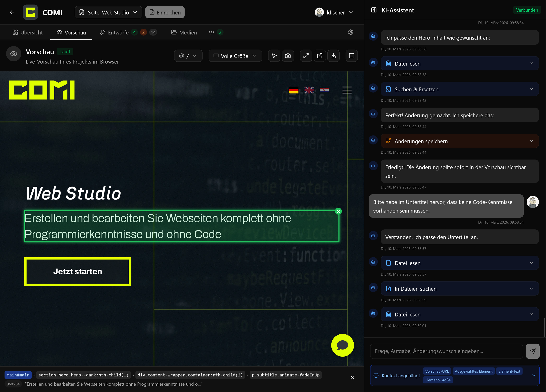Select the Croatian flag language
This screenshot has width=546, height=392.
(324, 90)
